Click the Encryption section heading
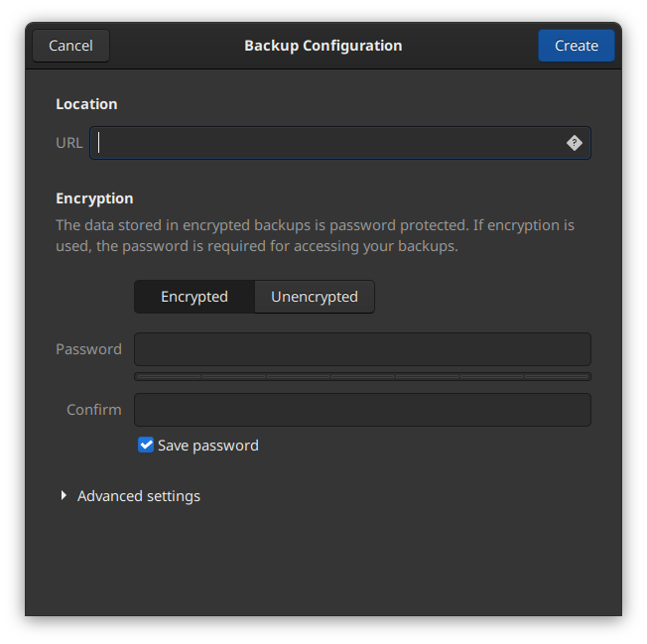 [x=94, y=198]
